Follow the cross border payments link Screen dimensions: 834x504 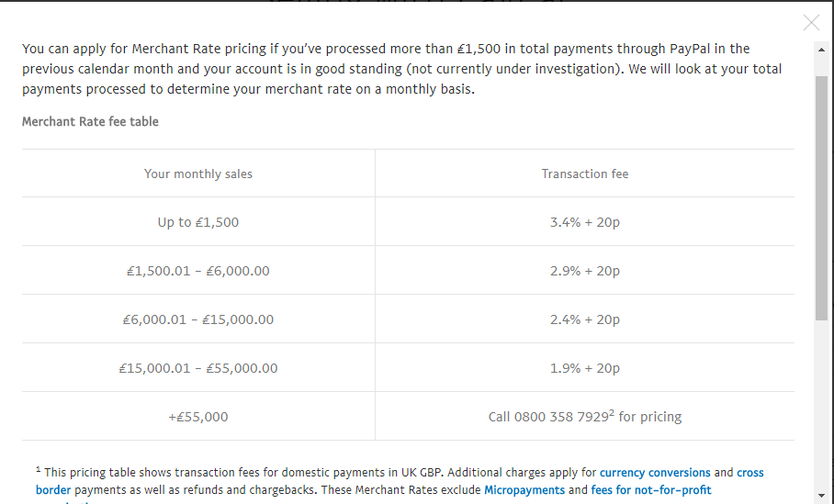pos(749,473)
